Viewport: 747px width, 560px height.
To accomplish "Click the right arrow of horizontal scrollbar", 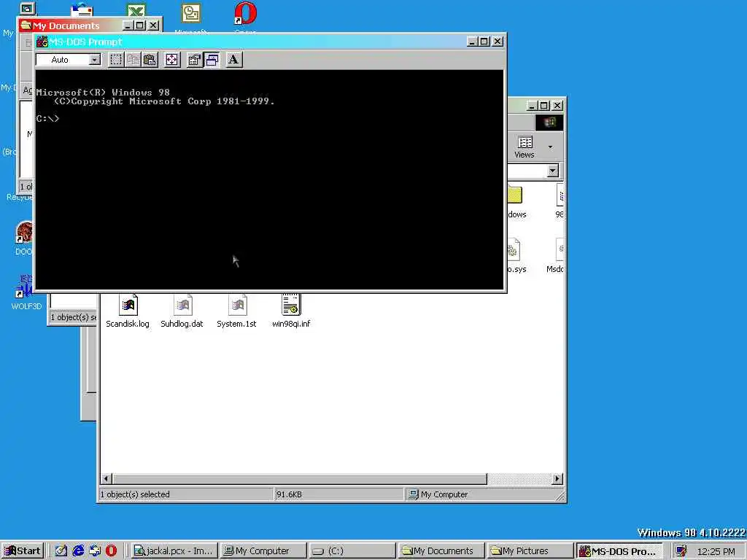I will click(x=557, y=478).
